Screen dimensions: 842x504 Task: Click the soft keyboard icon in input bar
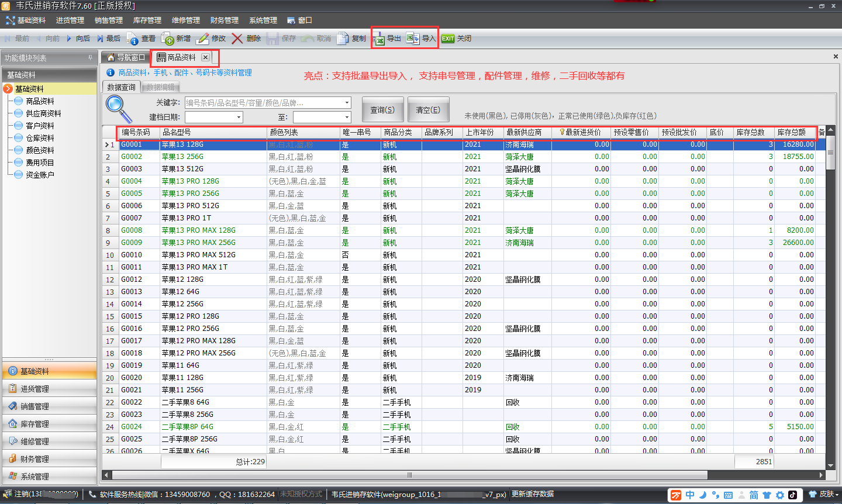point(728,495)
